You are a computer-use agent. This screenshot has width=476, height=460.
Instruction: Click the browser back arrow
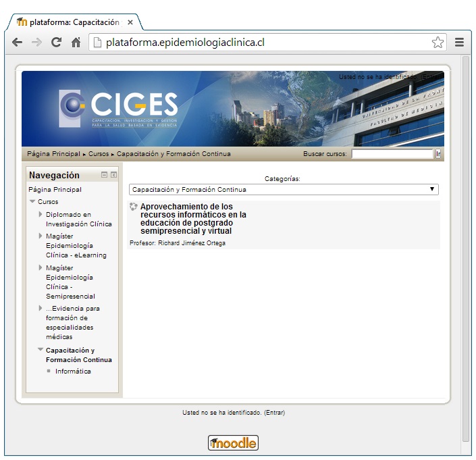pyautogui.click(x=18, y=42)
